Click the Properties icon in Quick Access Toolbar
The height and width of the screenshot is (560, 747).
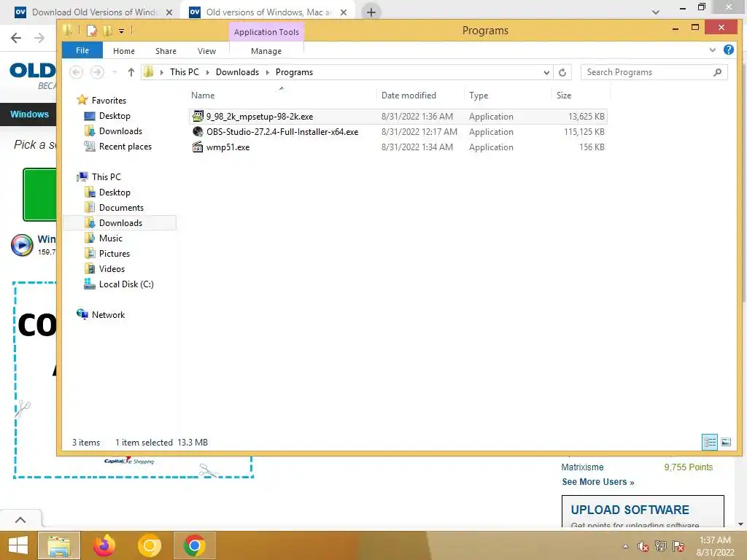(91, 31)
